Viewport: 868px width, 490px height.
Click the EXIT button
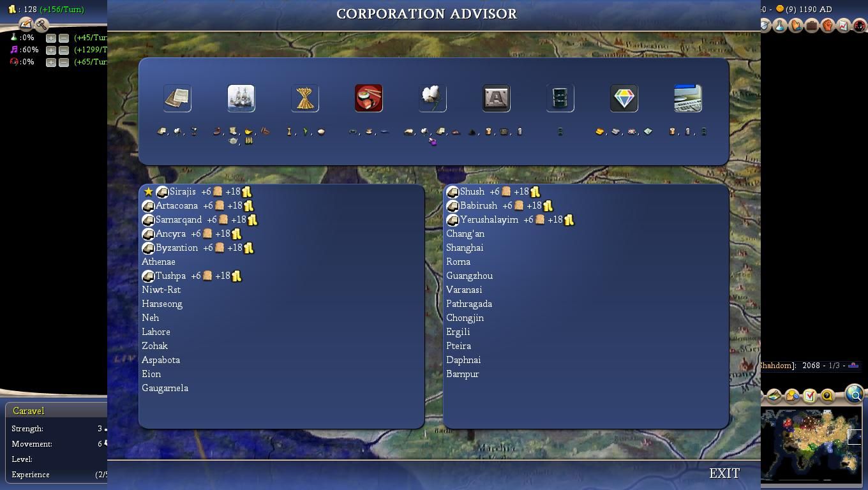724,473
